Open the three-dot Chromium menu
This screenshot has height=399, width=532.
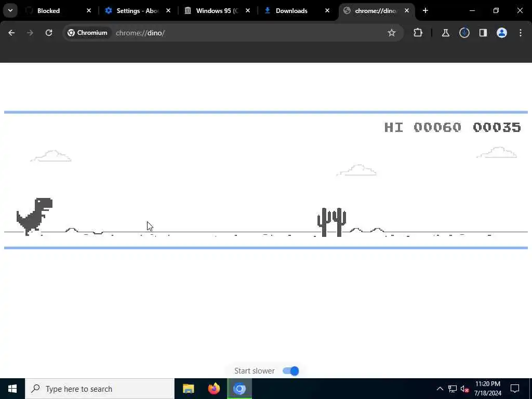point(521,33)
